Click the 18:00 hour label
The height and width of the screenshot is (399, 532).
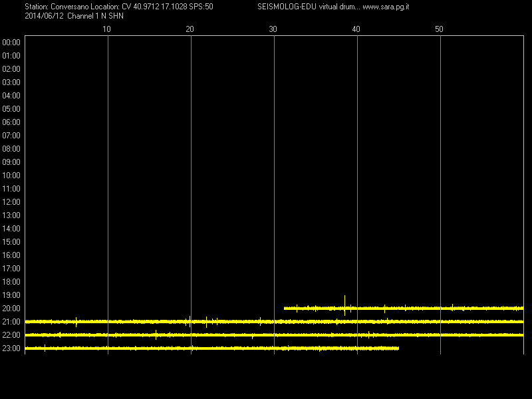pyautogui.click(x=11, y=282)
